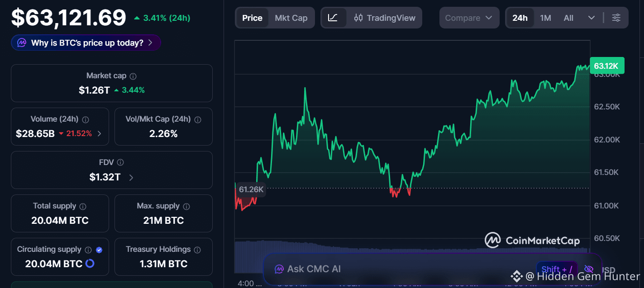Click the 21M BTC max supply value
The height and width of the screenshot is (288, 644).
coord(163,221)
